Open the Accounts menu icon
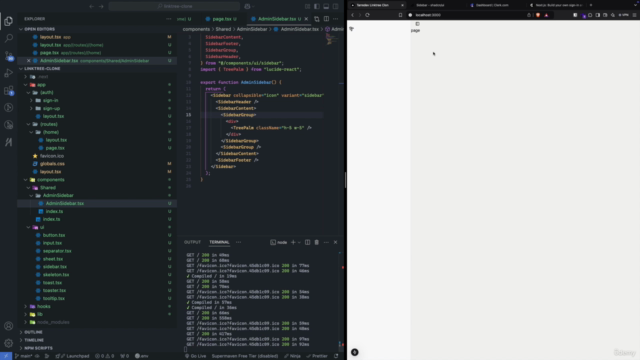 pos(9,326)
